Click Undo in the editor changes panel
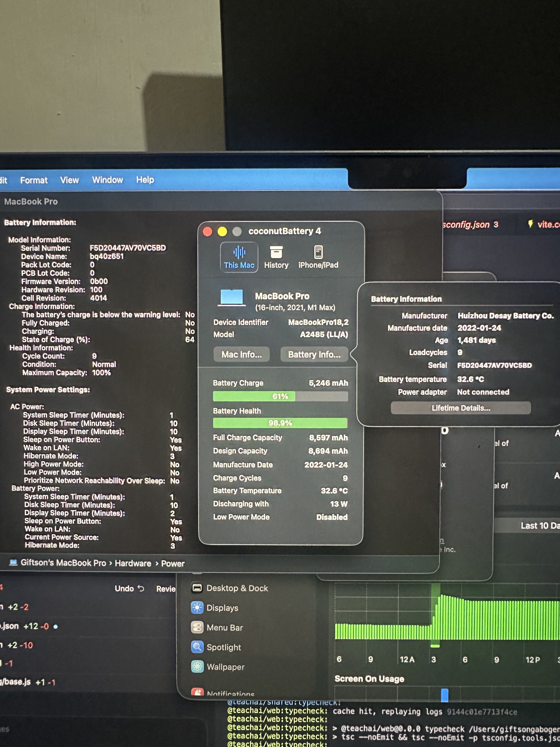Viewport: 560px width, 747px height. pyautogui.click(x=130, y=589)
